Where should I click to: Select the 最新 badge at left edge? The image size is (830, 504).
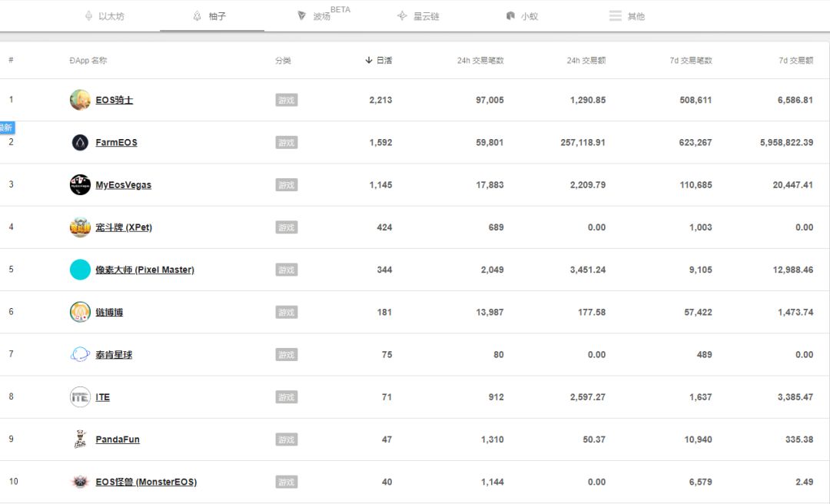[x=7, y=128]
